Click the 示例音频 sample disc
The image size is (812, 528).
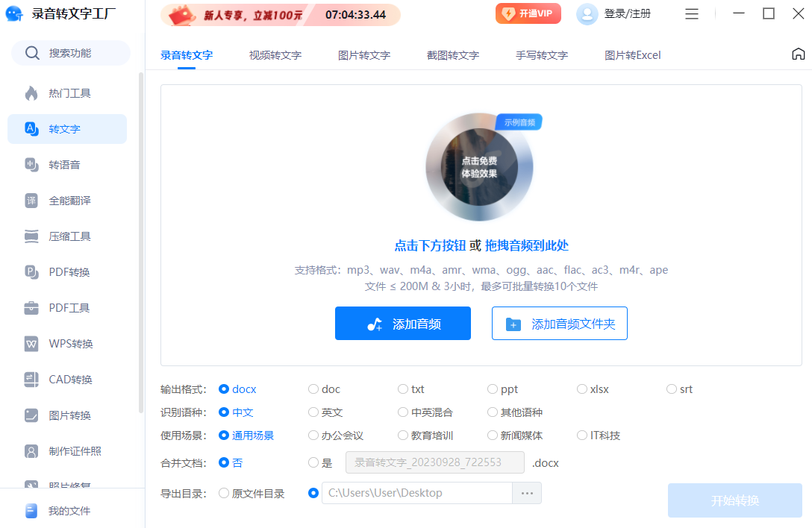click(479, 167)
